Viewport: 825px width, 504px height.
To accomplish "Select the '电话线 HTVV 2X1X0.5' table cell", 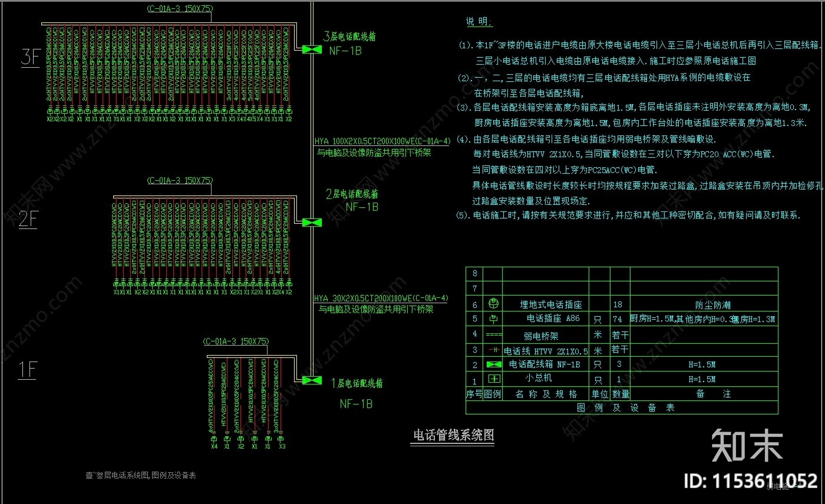I will tap(546, 351).
